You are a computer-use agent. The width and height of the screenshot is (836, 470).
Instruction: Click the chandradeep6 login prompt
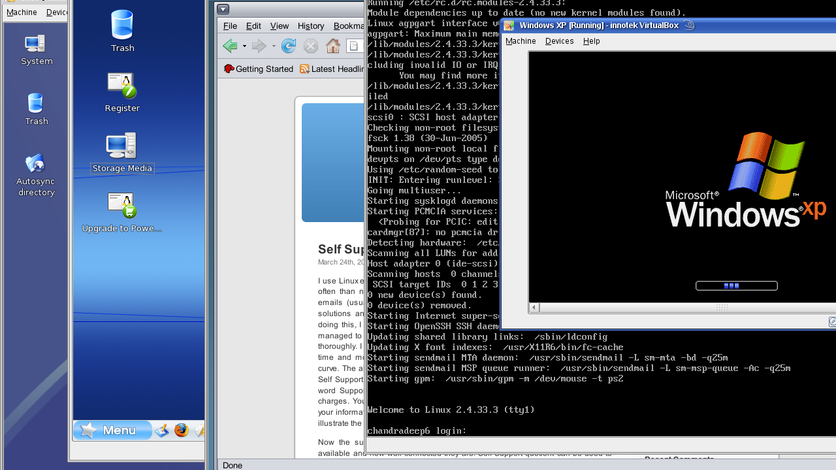click(416, 431)
